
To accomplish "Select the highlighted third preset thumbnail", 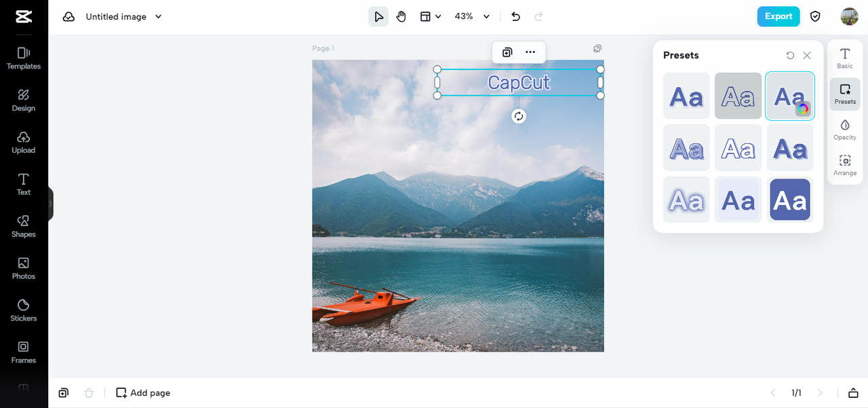I will [x=790, y=96].
